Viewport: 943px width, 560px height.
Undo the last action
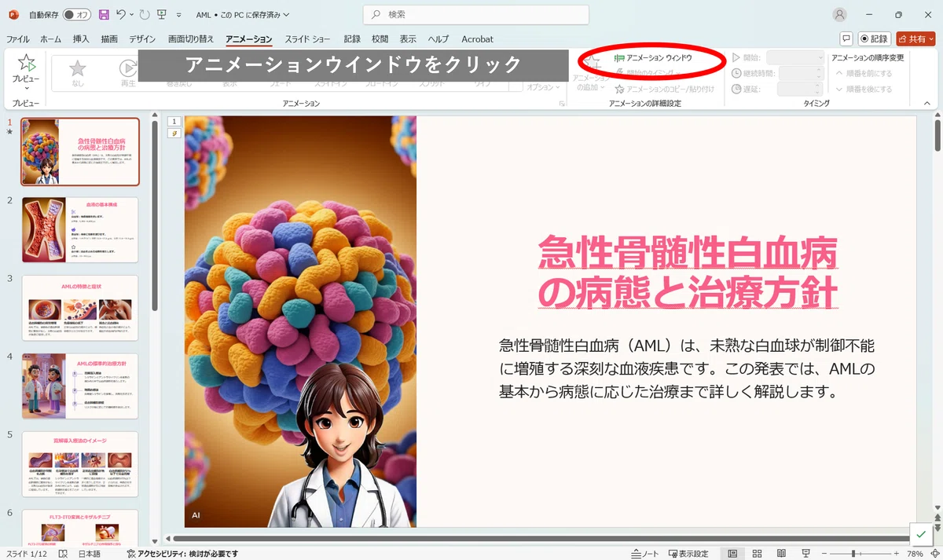click(121, 15)
